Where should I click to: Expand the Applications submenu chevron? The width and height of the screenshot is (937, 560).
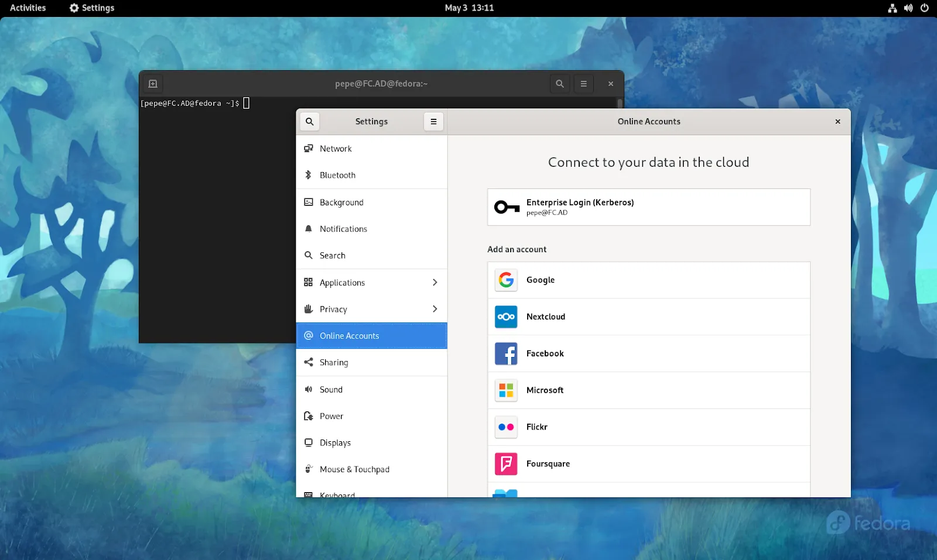pyautogui.click(x=435, y=283)
